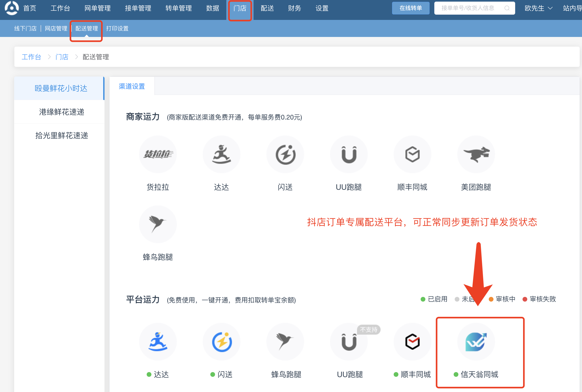This screenshot has width=582, height=392.
Task: Select the 达达 merchant delivery icon
Action: (221, 154)
